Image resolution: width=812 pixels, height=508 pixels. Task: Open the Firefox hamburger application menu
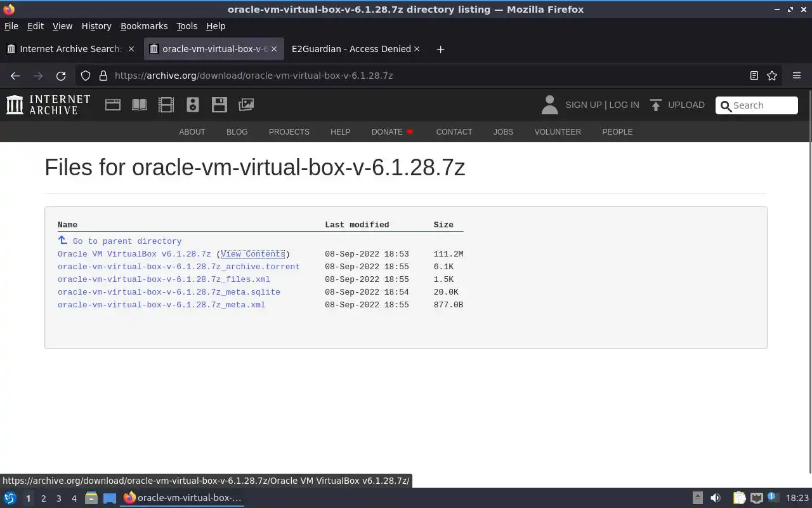tap(797, 76)
